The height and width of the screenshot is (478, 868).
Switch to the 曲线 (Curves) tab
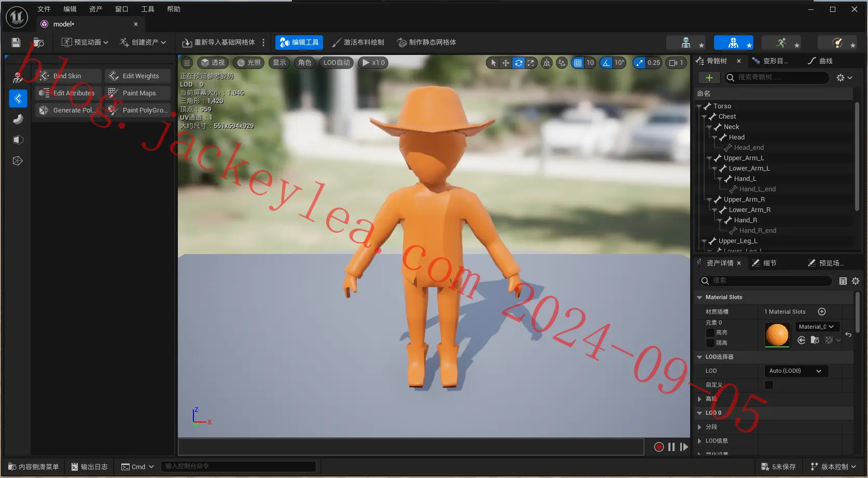tap(820, 61)
